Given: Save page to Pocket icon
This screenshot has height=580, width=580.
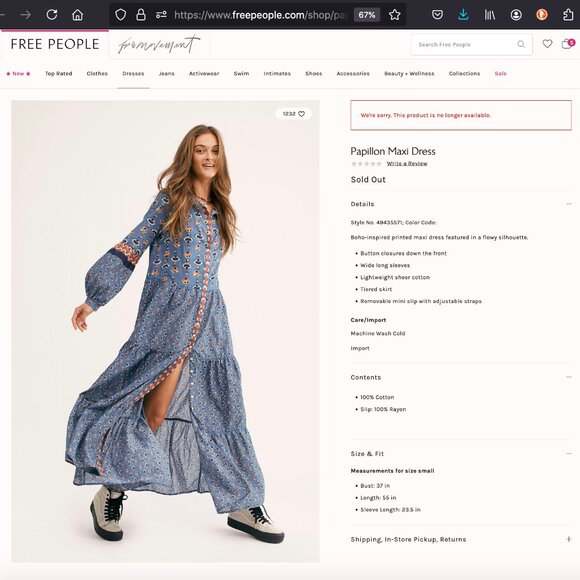Looking at the screenshot, I should pos(437,15).
